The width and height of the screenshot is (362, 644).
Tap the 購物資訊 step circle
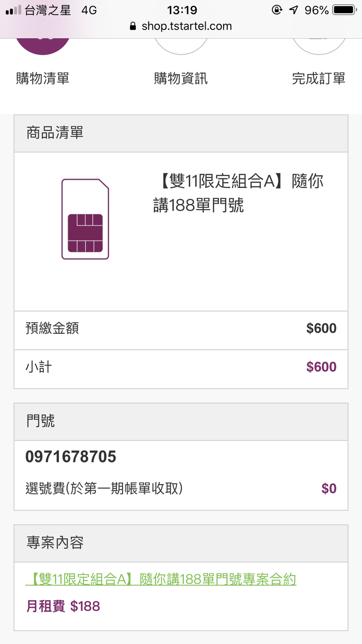(181, 46)
